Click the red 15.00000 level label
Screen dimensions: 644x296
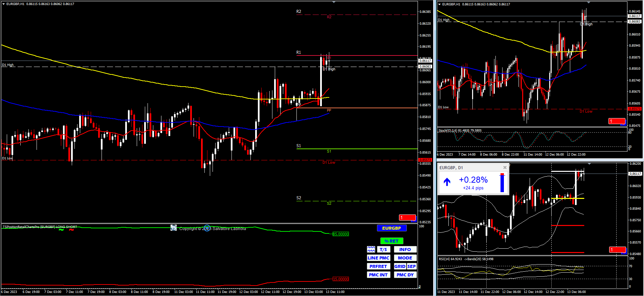click(341, 279)
